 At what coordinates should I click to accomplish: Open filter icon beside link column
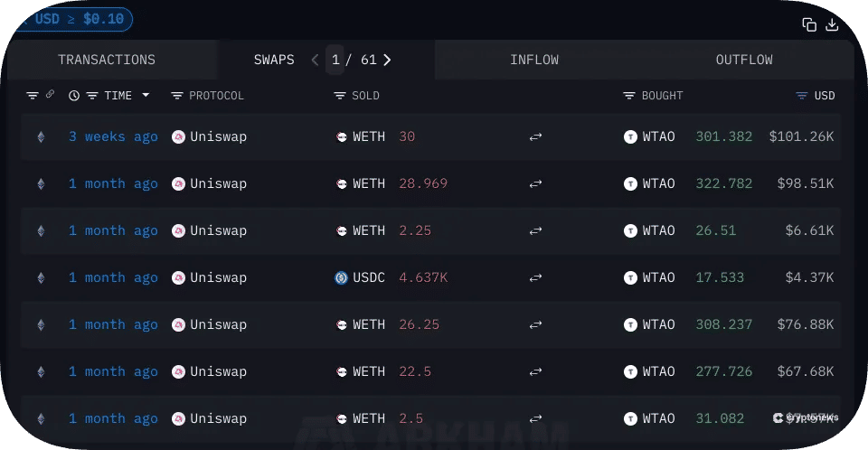[33, 96]
